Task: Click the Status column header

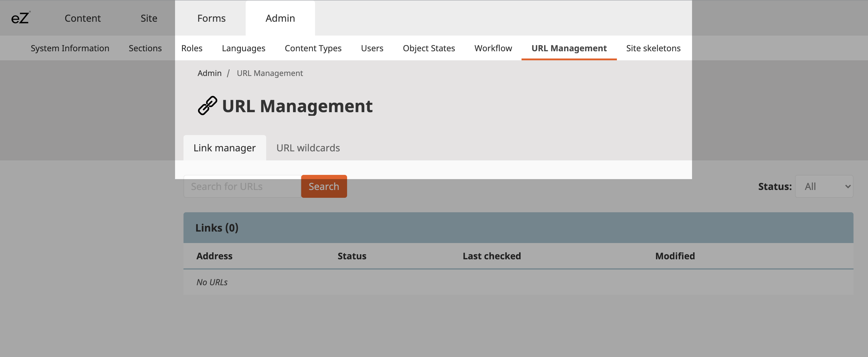Action: tap(352, 256)
